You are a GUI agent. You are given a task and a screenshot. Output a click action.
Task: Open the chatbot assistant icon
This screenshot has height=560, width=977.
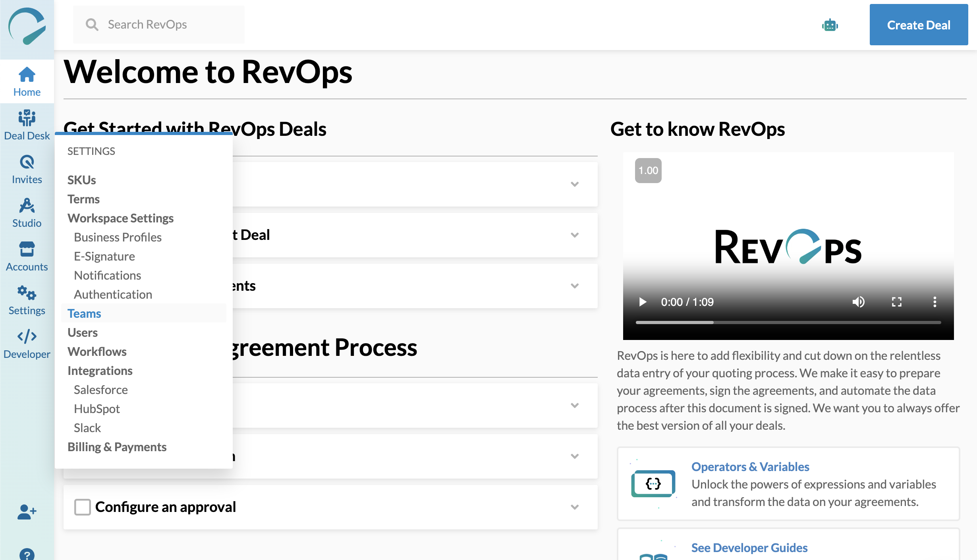pyautogui.click(x=830, y=25)
